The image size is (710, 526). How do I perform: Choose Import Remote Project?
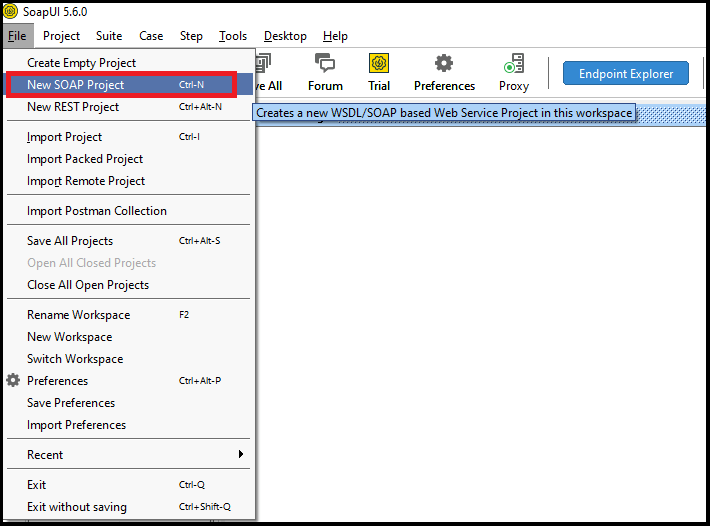click(x=86, y=181)
